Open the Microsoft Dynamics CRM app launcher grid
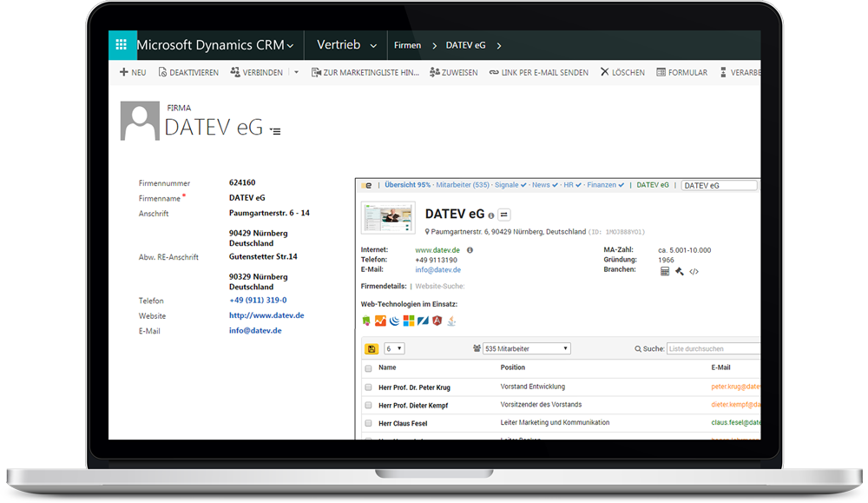The image size is (868, 503). 122,44
